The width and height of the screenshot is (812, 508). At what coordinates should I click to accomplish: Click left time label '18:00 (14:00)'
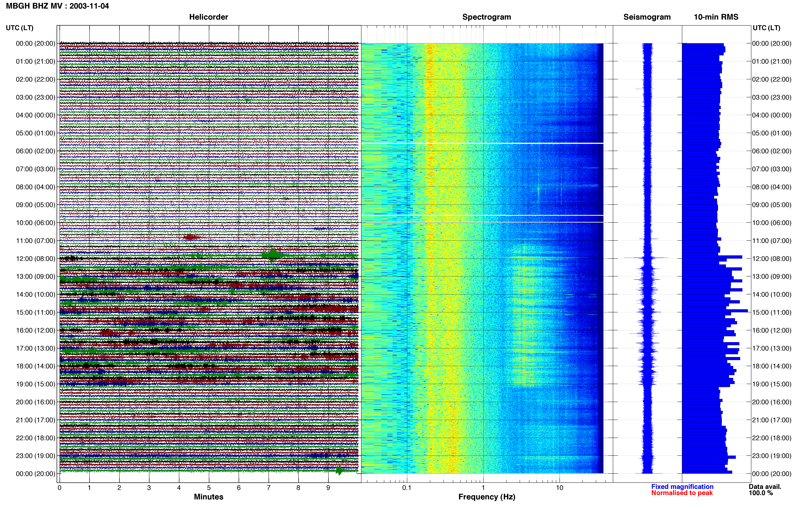click(36, 366)
